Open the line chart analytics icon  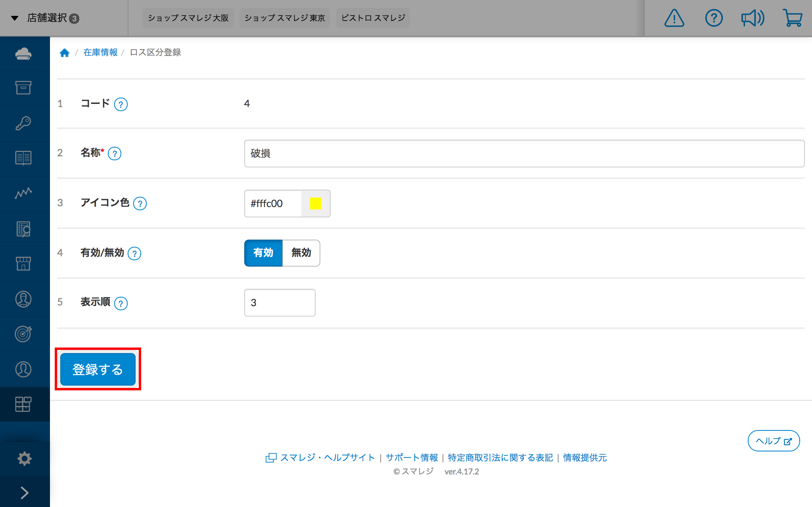pos(23,193)
